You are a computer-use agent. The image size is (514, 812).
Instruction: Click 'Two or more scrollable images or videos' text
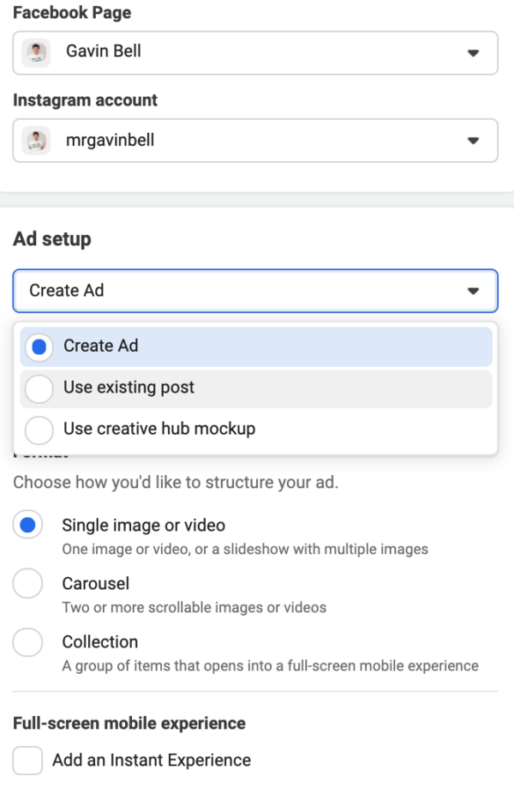coord(194,607)
